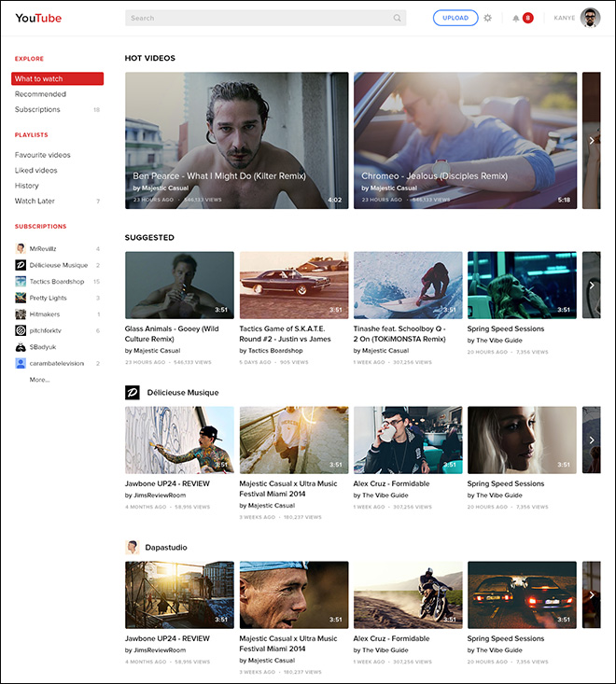The image size is (616, 684).
Task: Select What to watch in sidebar
Action: coord(57,79)
